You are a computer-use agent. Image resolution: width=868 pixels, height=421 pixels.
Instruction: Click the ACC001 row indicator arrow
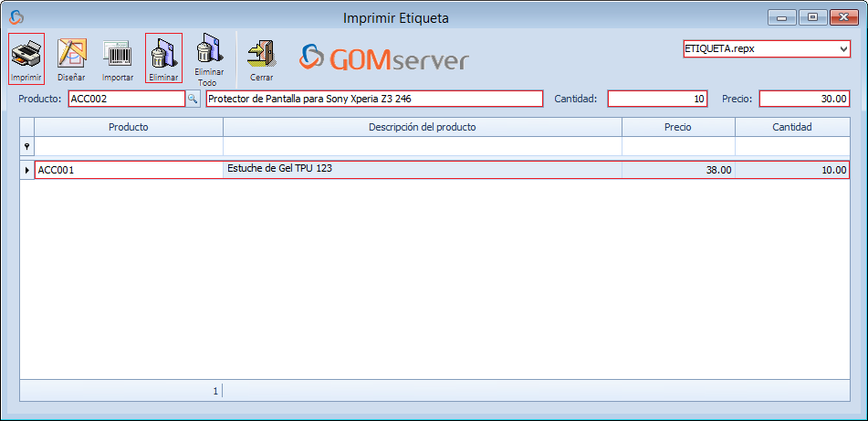26,170
